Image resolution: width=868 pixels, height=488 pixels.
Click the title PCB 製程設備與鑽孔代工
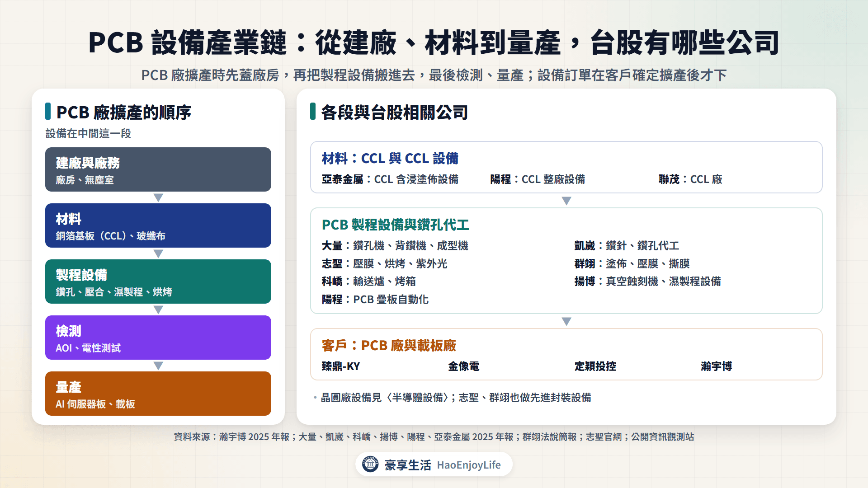[x=396, y=225]
